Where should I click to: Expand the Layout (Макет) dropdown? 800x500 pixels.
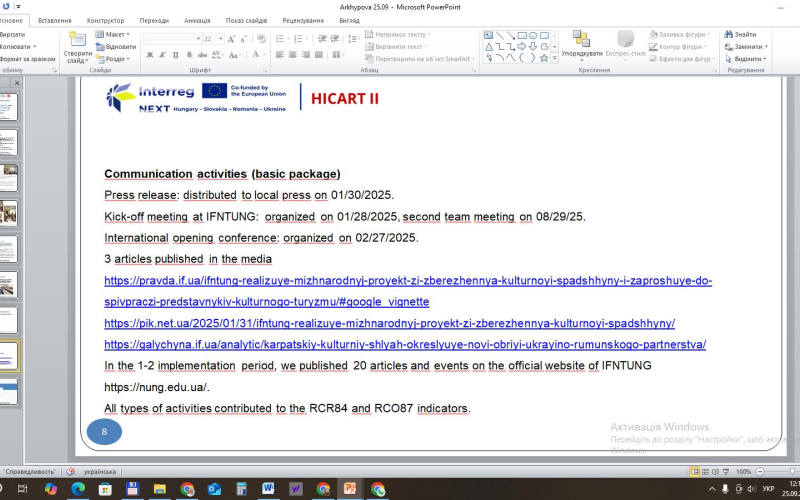[114, 34]
